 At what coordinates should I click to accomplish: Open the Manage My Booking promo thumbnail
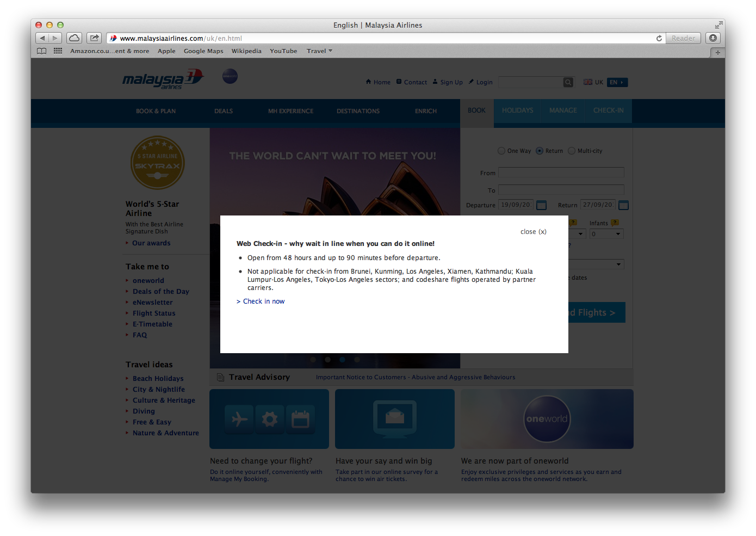point(269,419)
